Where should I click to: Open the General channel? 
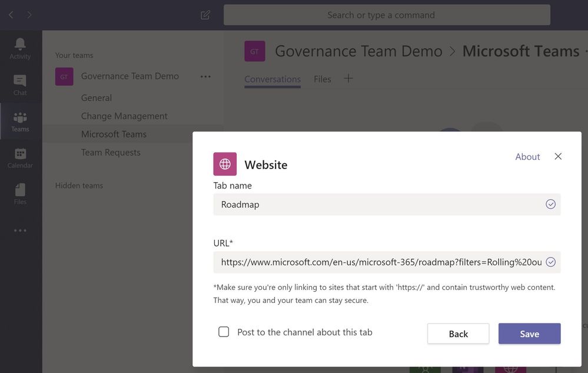click(x=97, y=98)
